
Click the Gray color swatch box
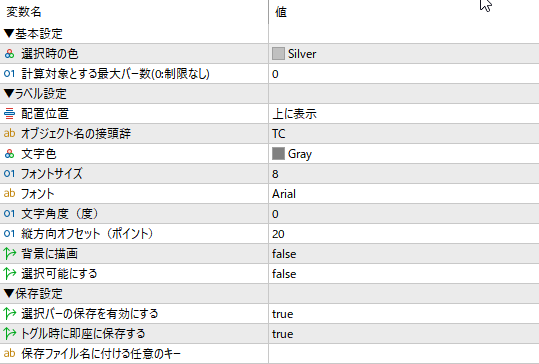(278, 154)
